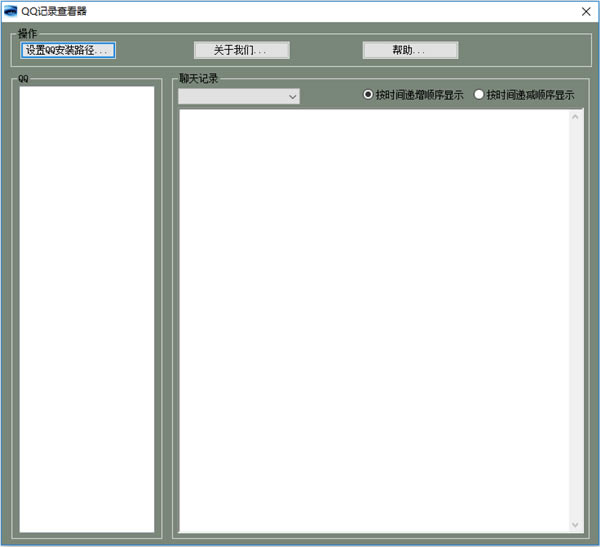Open the 帮助 button
The height and width of the screenshot is (547, 600).
coord(410,50)
